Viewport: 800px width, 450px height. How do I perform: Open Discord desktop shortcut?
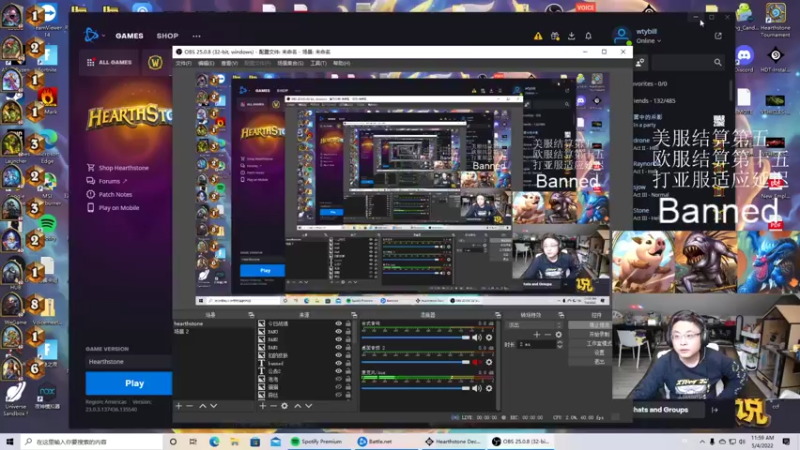[744, 58]
